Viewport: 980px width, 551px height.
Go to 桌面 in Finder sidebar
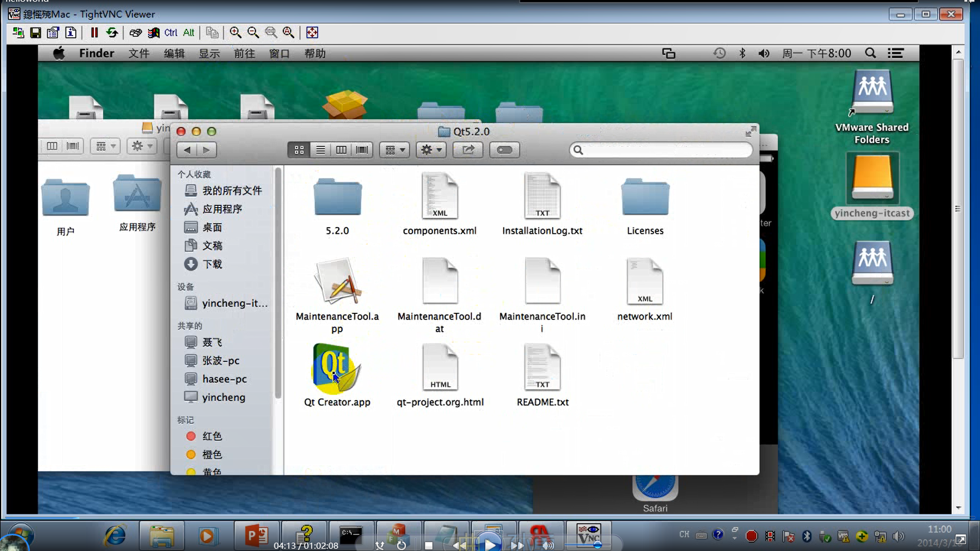pyautogui.click(x=204, y=227)
